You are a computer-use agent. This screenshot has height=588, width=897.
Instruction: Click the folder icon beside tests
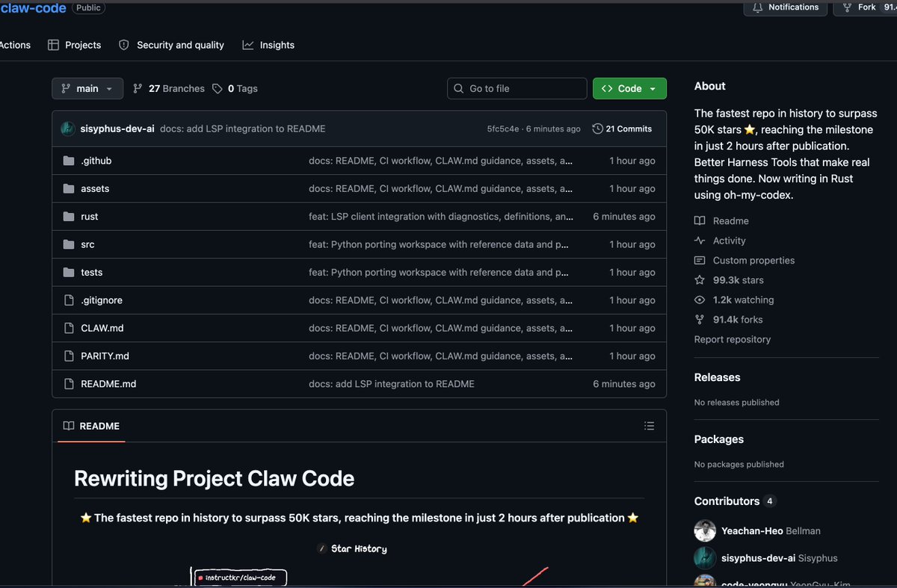(x=69, y=272)
